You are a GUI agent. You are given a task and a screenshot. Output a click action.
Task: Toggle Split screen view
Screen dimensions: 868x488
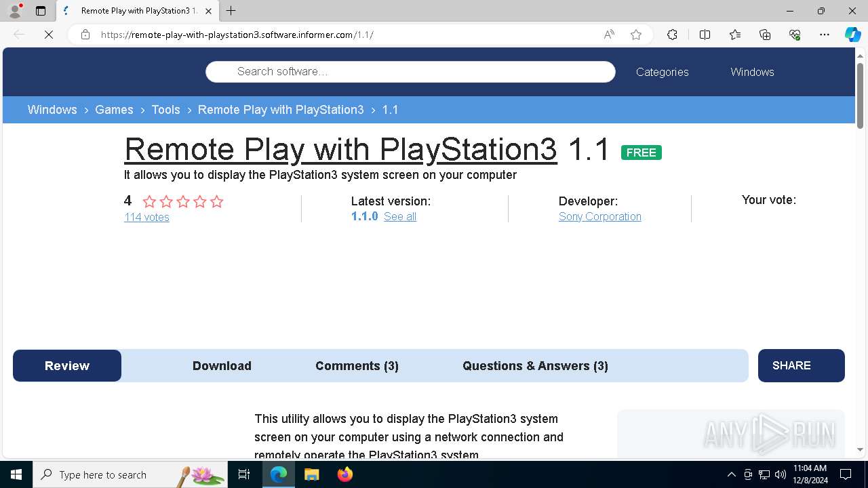pos(705,35)
